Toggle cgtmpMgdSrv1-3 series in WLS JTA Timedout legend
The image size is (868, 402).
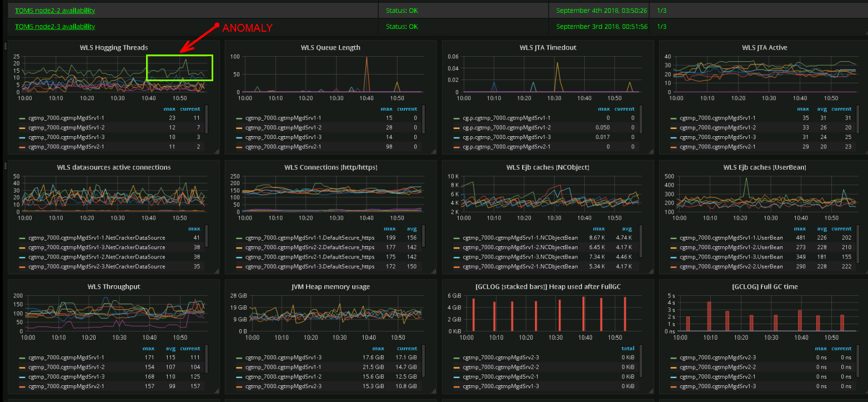(506, 137)
